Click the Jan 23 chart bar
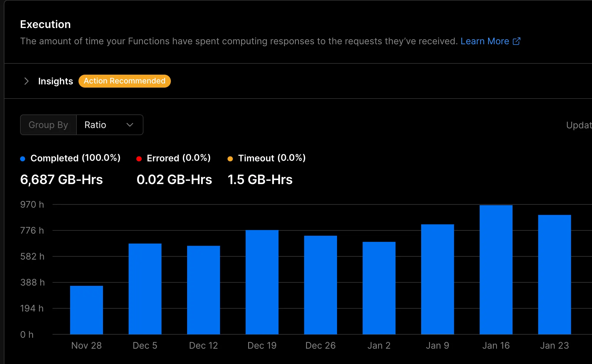 554,274
